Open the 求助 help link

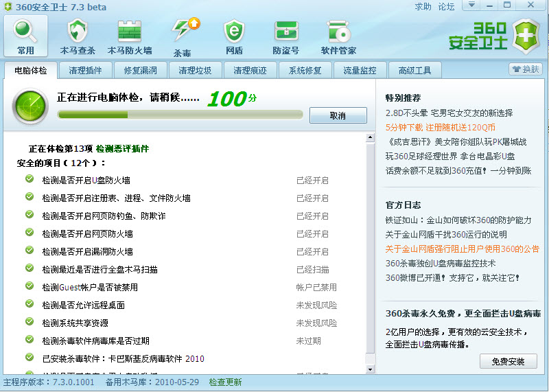423,7
